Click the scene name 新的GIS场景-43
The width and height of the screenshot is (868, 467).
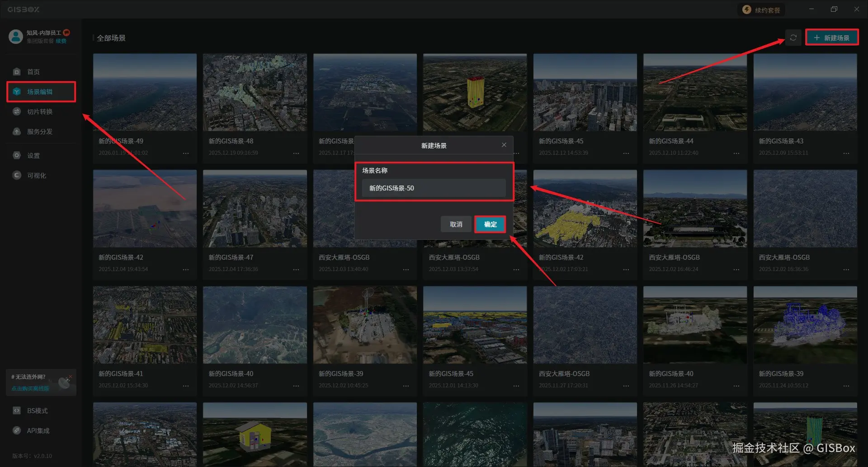click(x=781, y=141)
